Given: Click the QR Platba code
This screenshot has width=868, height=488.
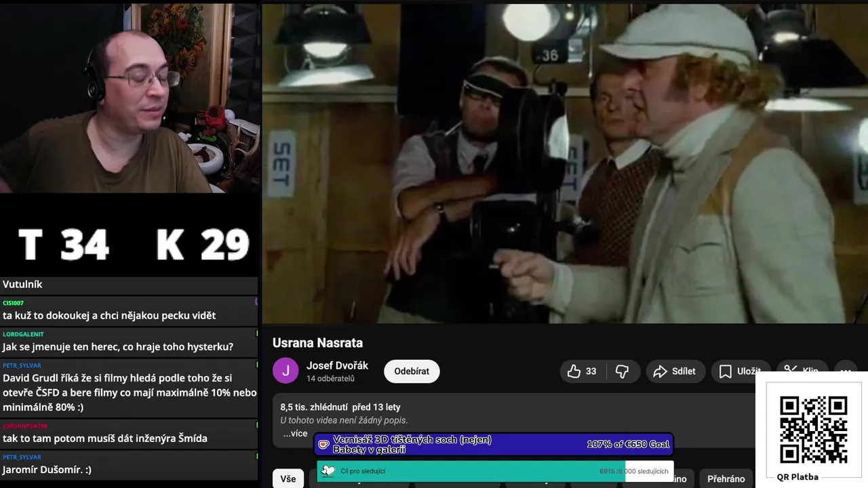Looking at the screenshot, I should 813,430.
